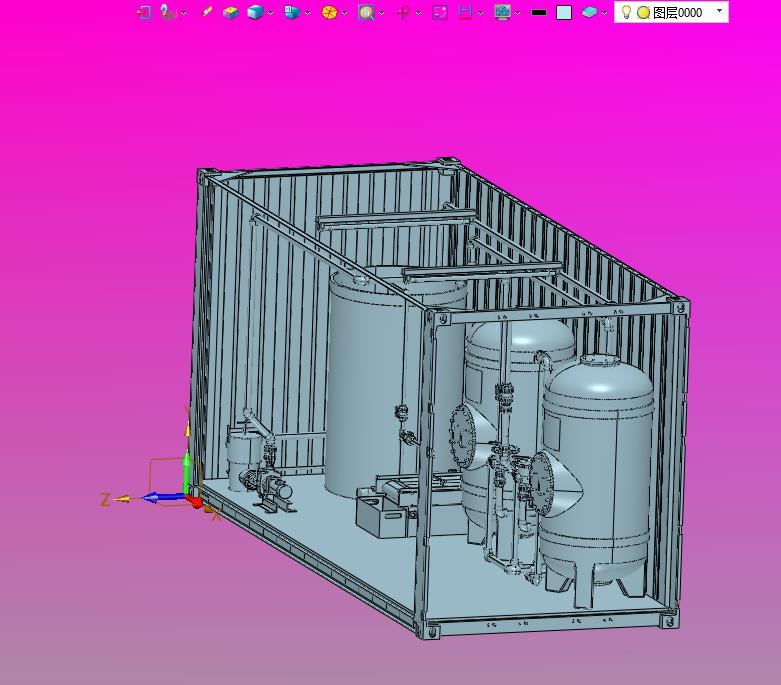This screenshot has height=685, width=781.
Task: Click the blue Z-axis arrow of the triad
Action: pos(163,497)
